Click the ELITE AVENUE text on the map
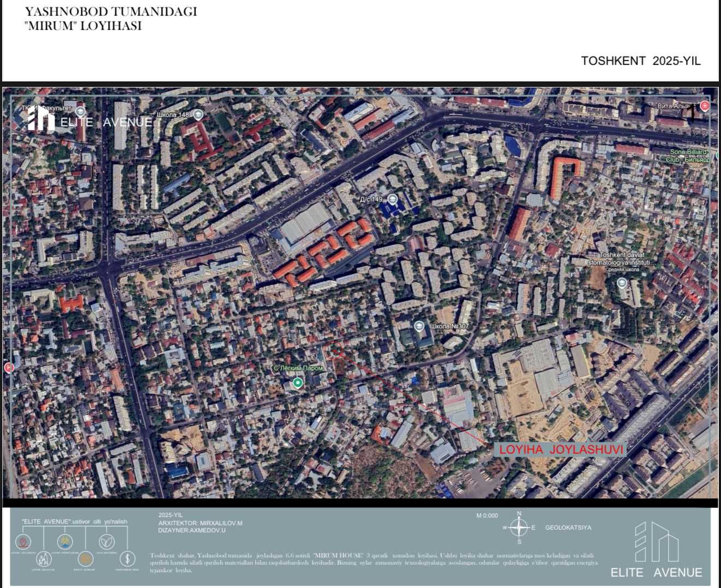This screenshot has width=721, height=588. [106, 122]
